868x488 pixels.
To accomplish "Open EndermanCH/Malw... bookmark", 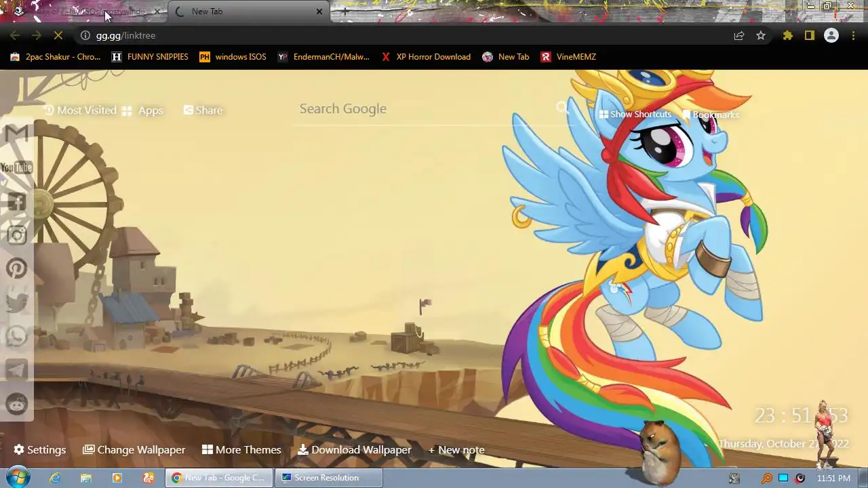I will (323, 57).
